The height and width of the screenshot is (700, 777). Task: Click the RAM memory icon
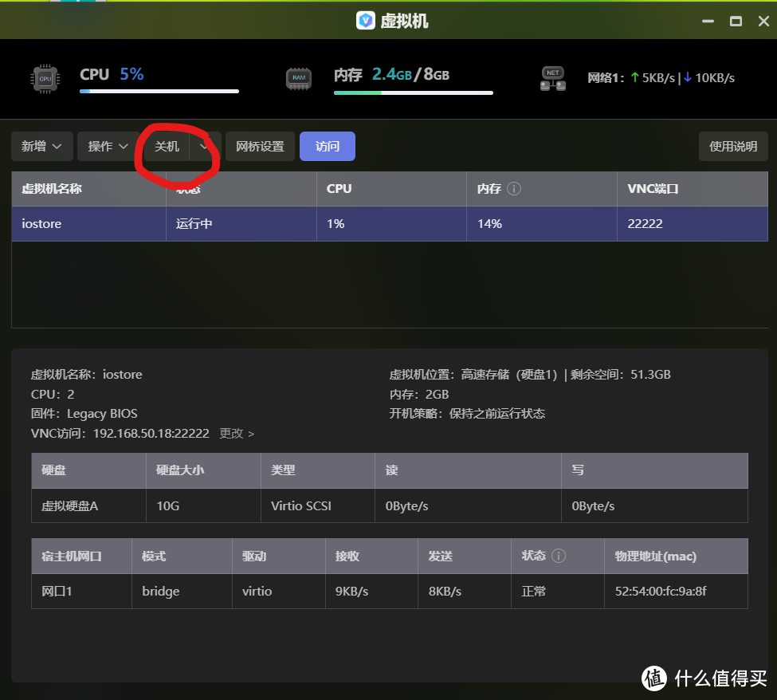tap(298, 79)
